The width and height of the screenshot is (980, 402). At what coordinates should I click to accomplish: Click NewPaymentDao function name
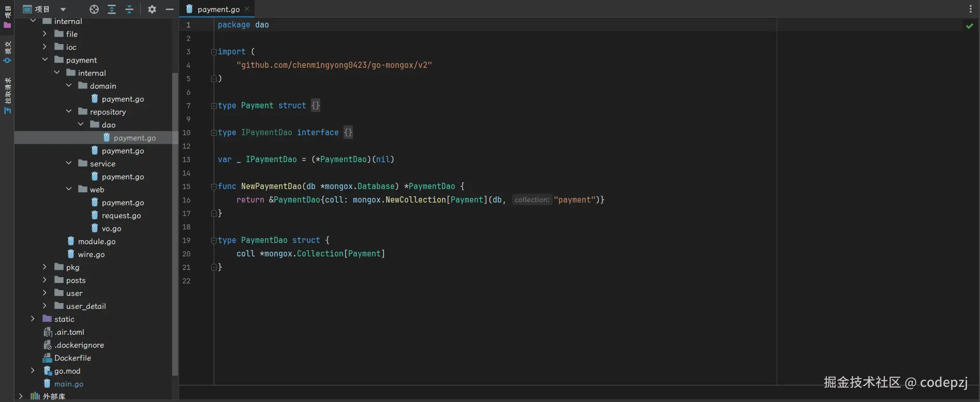271,186
